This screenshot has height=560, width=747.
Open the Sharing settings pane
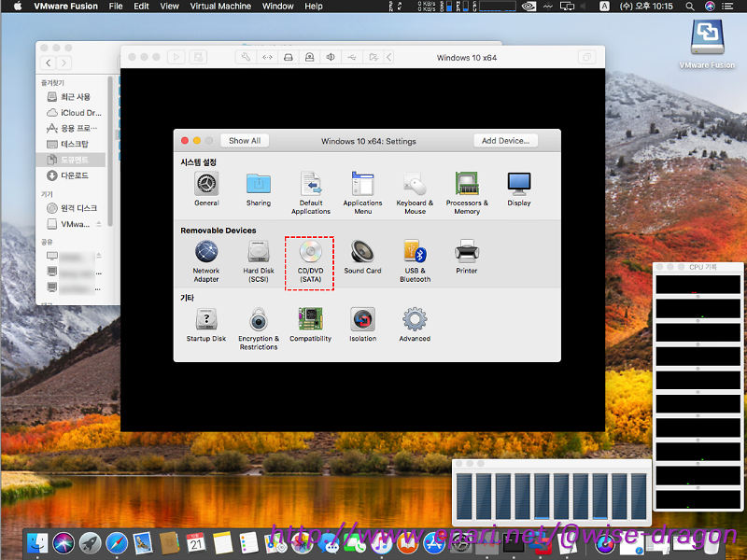pyautogui.click(x=259, y=189)
